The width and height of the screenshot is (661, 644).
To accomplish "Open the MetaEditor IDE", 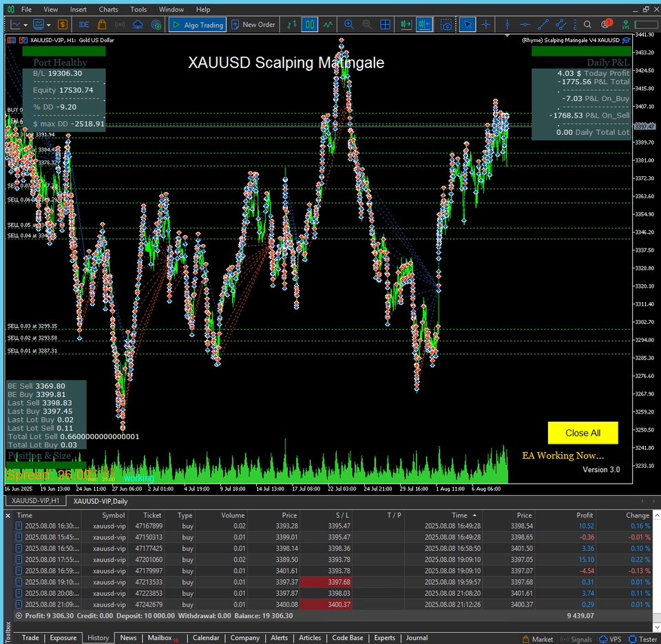I will 84,25.
